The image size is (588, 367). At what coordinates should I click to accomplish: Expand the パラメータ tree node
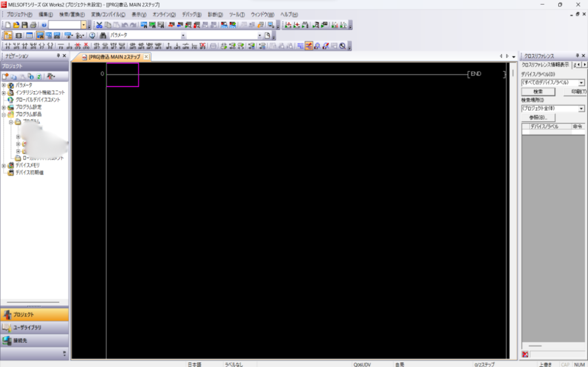pyautogui.click(x=4, y=85)
